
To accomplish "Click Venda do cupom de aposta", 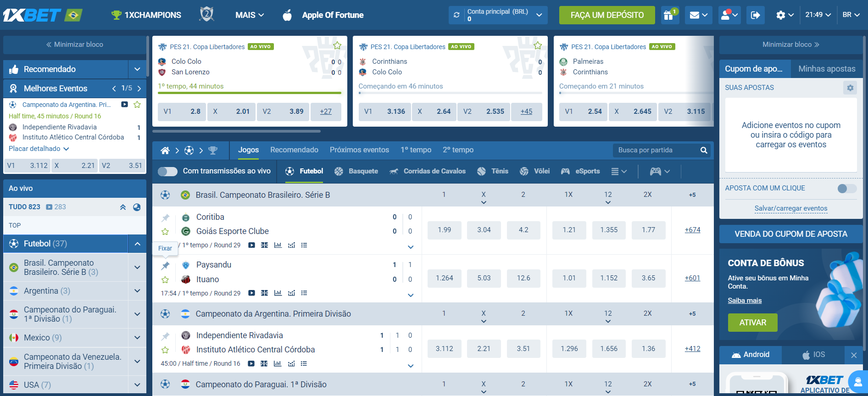I will point(791,234).
